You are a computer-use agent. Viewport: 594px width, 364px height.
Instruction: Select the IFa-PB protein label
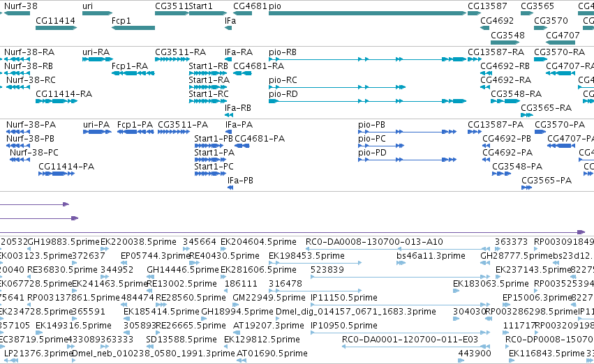240,181
